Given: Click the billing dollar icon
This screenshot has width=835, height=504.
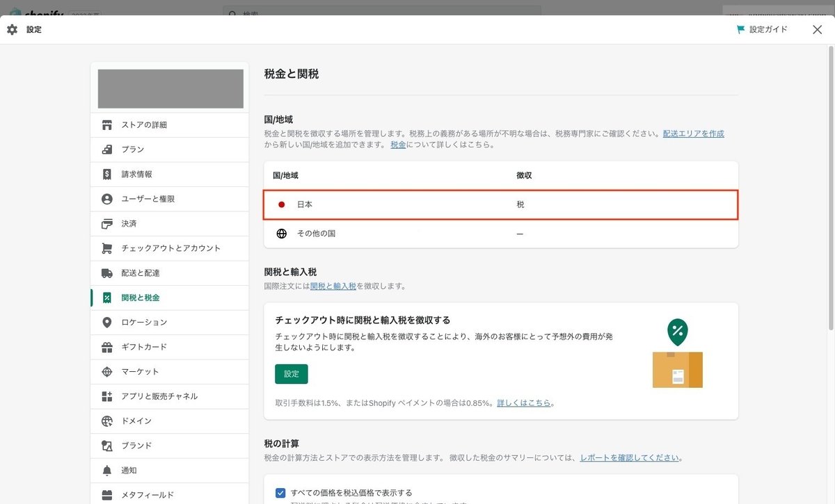Looking at the screenshot, I should [x=106, y=174].
